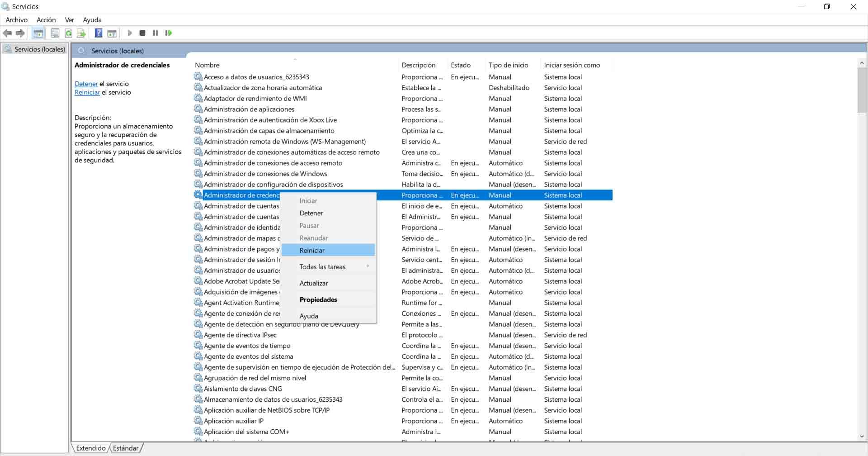Select Administrador de configuración de dispositivos service
This screenshot has height=456, width=868.
(274, 184)
